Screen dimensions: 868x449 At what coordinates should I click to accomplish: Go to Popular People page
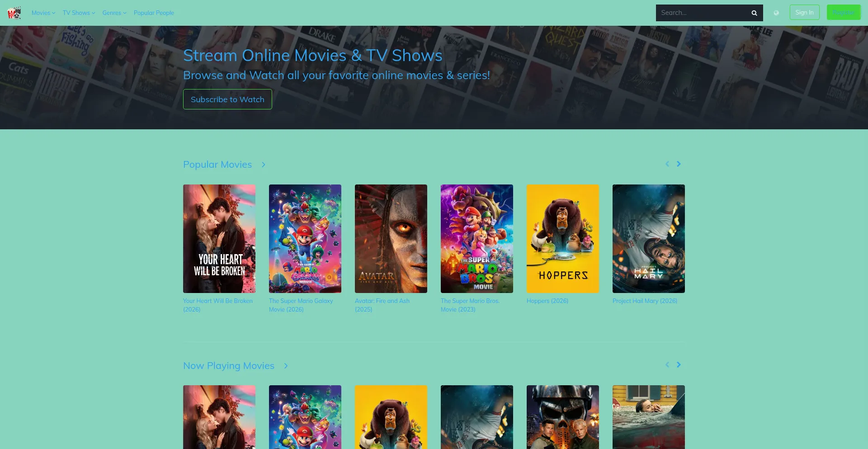tap(154, 13)
